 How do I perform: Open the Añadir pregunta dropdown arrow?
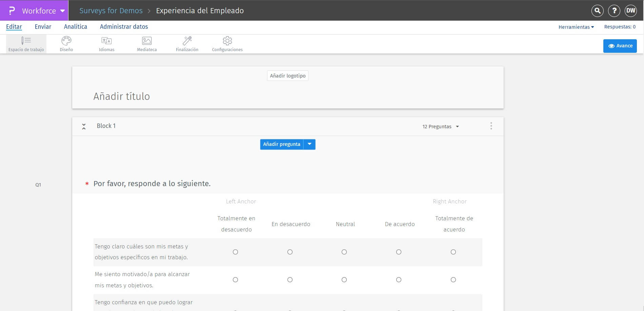click(x=309, y=144)
